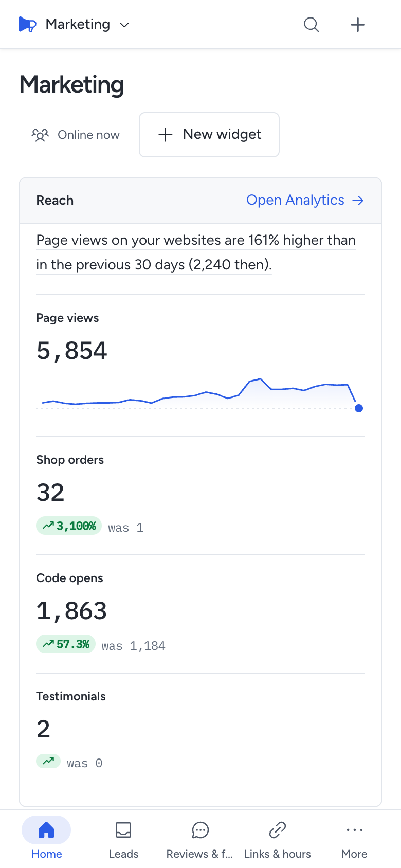Click the Shop orders label
Viewport: 401px width, 868px height.
click(70, 460)
